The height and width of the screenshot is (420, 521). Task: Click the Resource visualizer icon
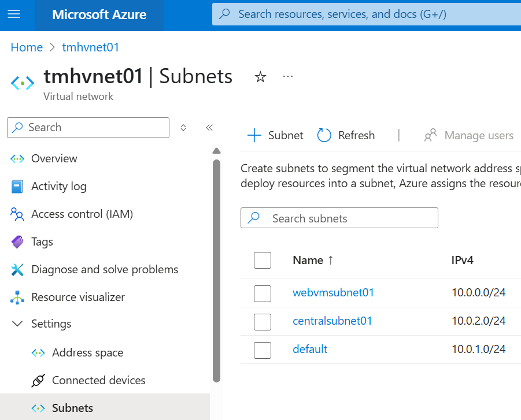17,297
